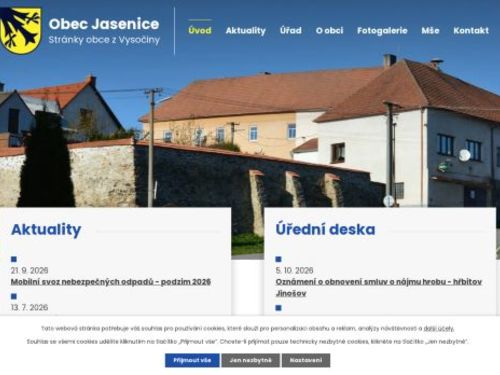Open the Aktuality section heading
This screenshot has height=375, width=500.
pos(46,229)
